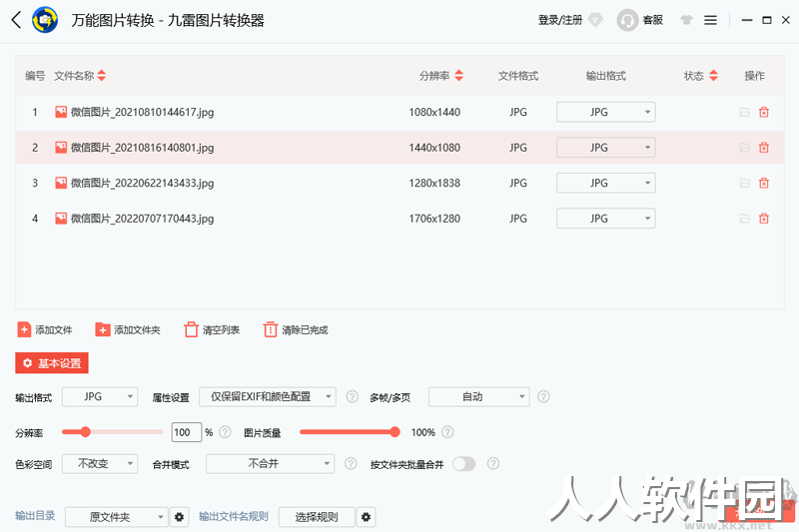Select file row 微信图片_20210816140801.jpg

coord(399,148)
